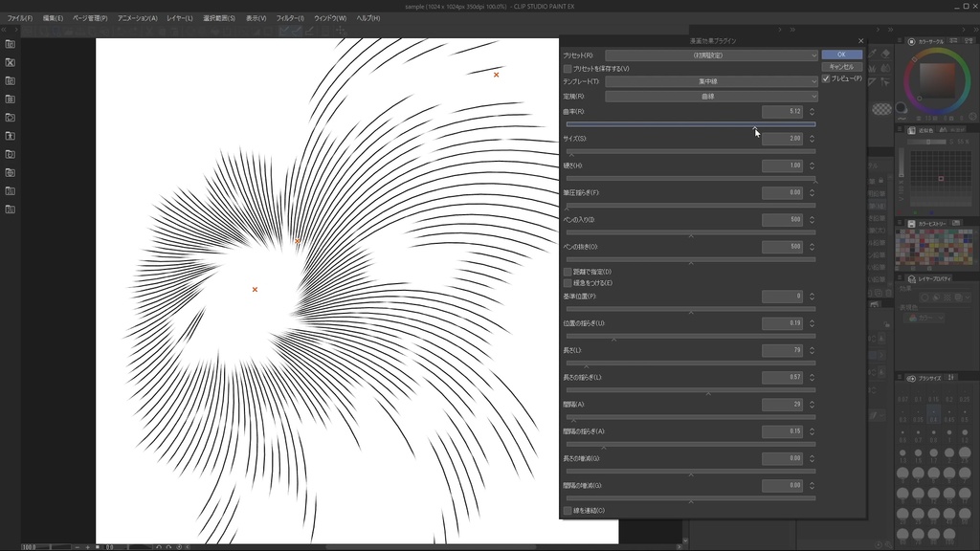
Task: Toggle the プレビュー checkbox off
Action: (825, 79)
